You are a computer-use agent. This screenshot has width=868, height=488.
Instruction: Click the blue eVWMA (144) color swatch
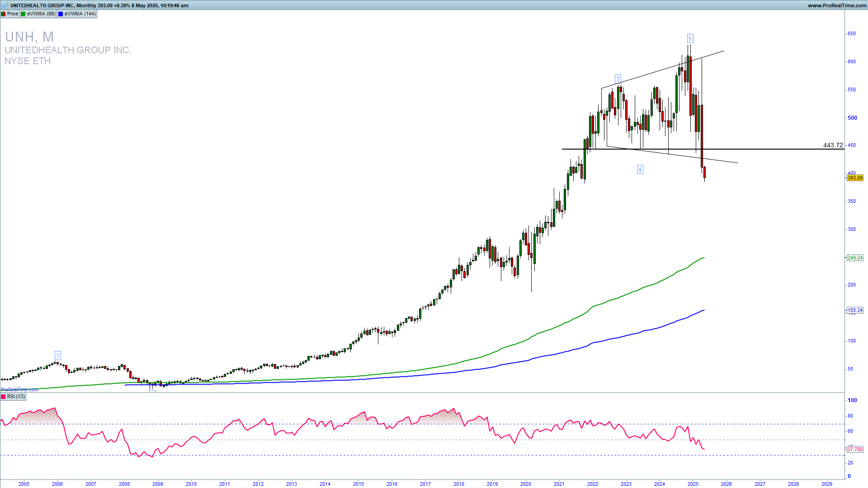[x=61, y=14]
